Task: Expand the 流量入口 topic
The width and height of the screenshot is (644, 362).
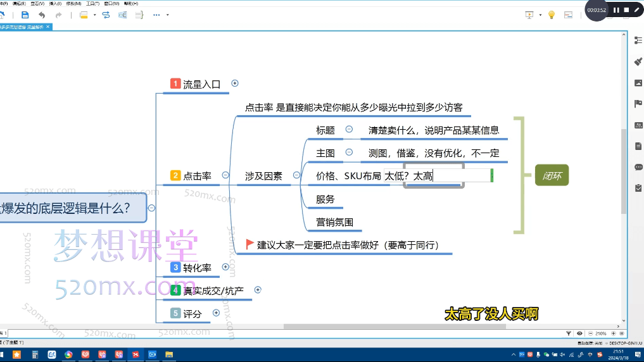Action: tap(235, 84)
